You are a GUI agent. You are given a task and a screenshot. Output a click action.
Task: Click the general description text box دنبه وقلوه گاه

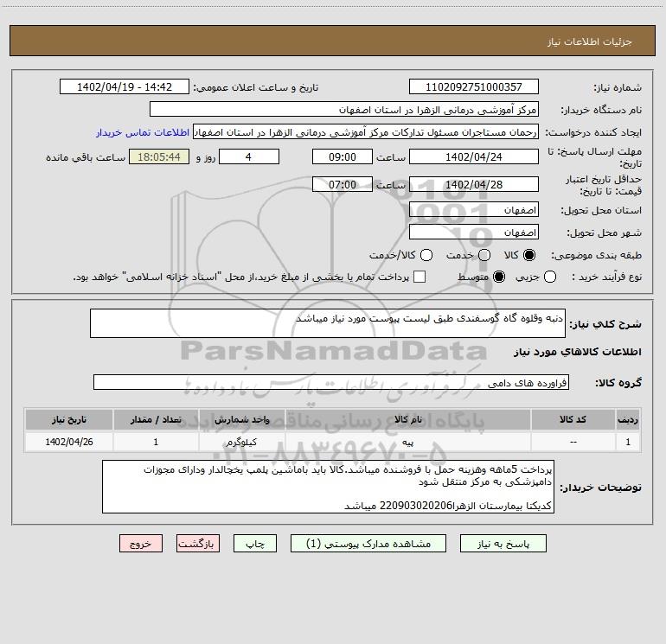point(328,323)
